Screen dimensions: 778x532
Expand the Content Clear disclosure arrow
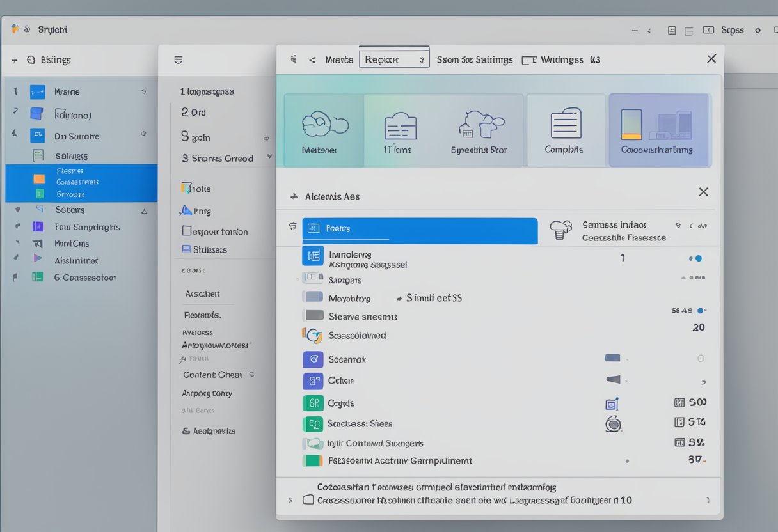[253, 374]
